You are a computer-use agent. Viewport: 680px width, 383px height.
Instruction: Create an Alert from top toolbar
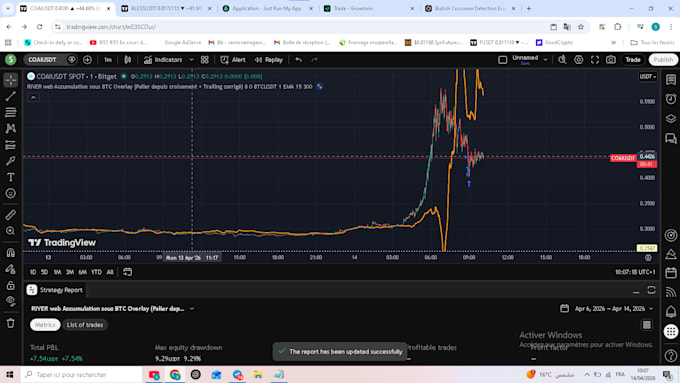click(233, 60)
